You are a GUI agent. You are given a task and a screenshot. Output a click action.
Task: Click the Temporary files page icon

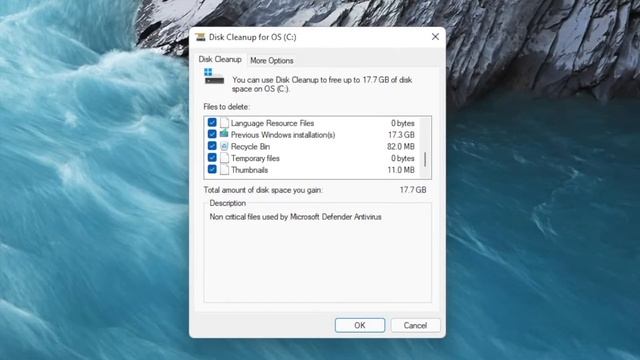pos(224,158)
